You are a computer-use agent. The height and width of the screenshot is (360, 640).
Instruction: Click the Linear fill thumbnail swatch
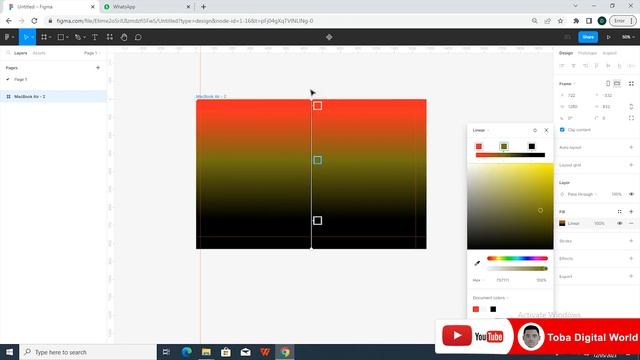(x=562, y=223)
